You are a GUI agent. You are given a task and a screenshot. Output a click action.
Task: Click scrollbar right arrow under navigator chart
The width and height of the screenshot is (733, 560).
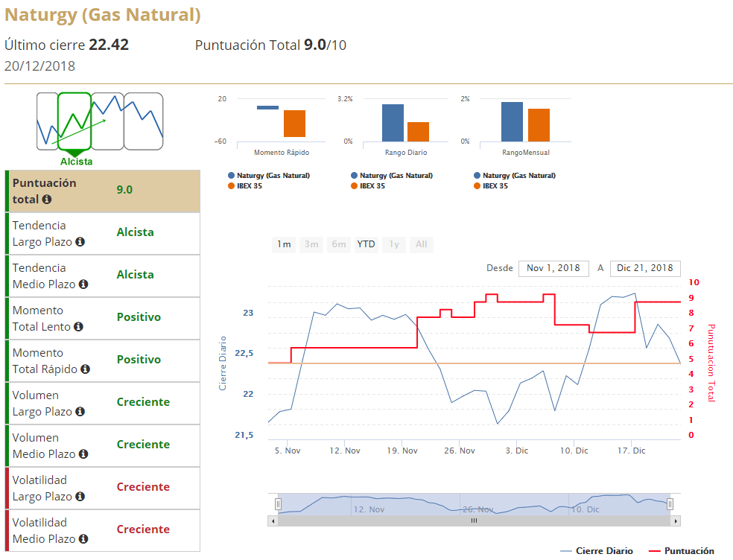click(676, 521)
